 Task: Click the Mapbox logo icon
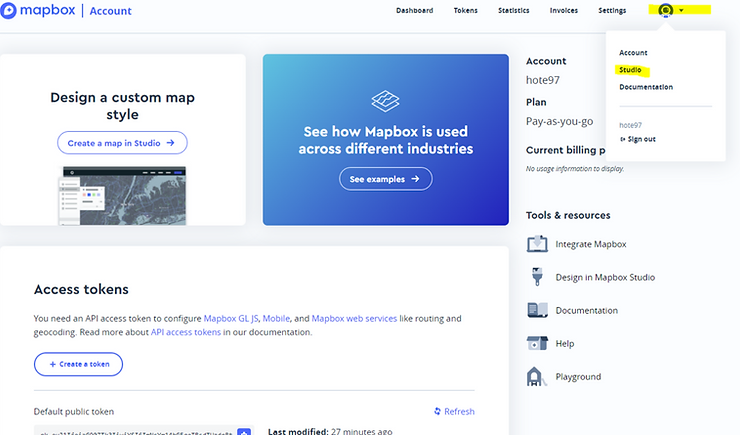click(x=8, y=10)
